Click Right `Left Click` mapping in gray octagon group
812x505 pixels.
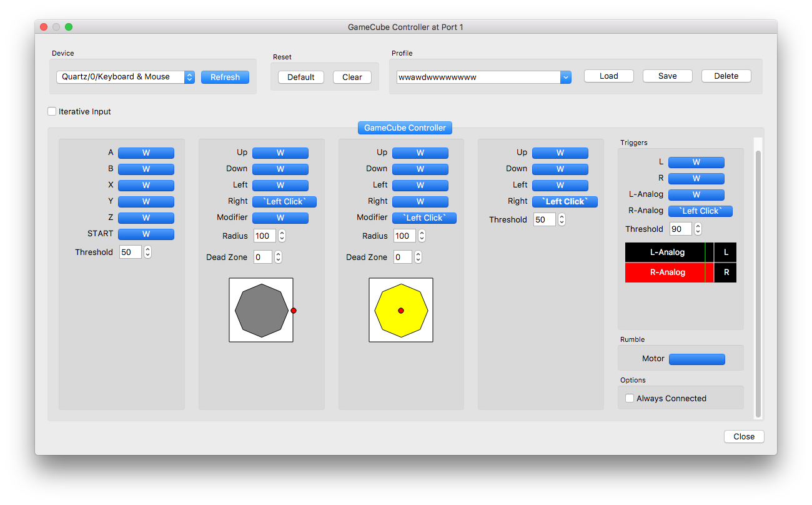(284, 201)
